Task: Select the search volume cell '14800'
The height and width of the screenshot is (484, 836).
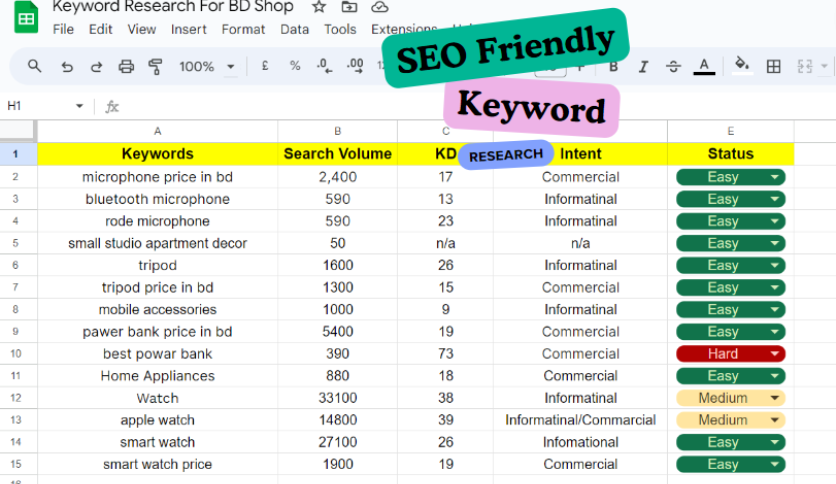Action: point(337,420)
